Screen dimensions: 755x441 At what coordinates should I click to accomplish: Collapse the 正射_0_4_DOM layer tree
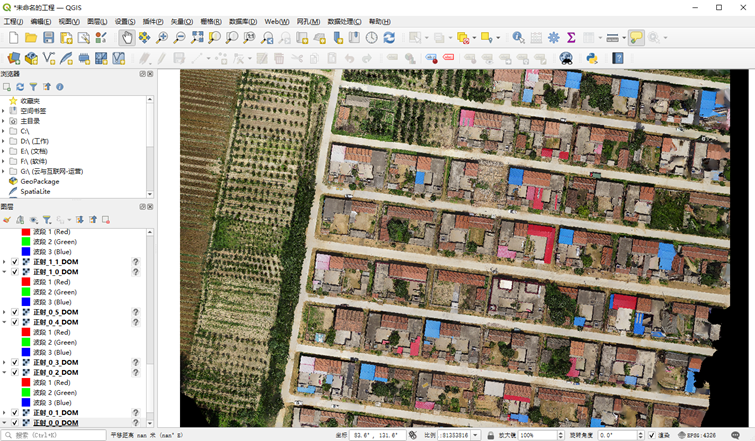[x=4, y=322]
